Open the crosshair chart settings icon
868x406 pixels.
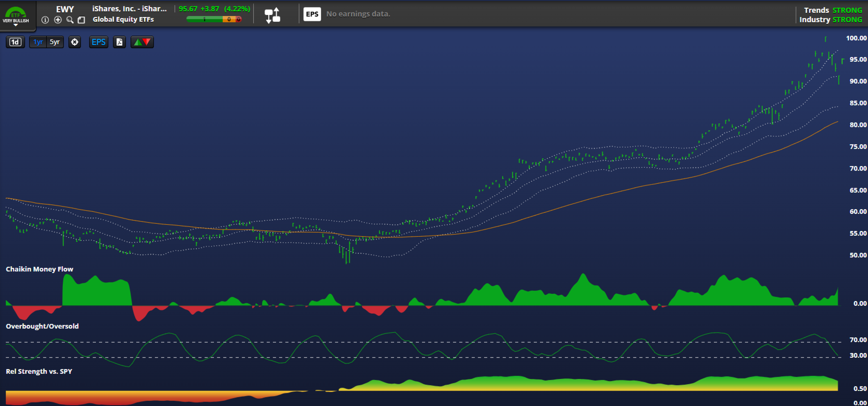click(75, 42)
